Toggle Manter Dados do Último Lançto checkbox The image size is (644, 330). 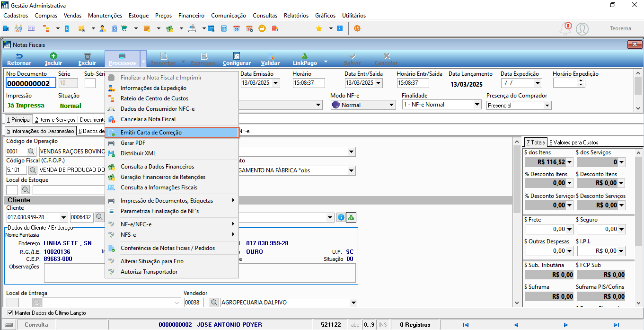click(10, 313)
